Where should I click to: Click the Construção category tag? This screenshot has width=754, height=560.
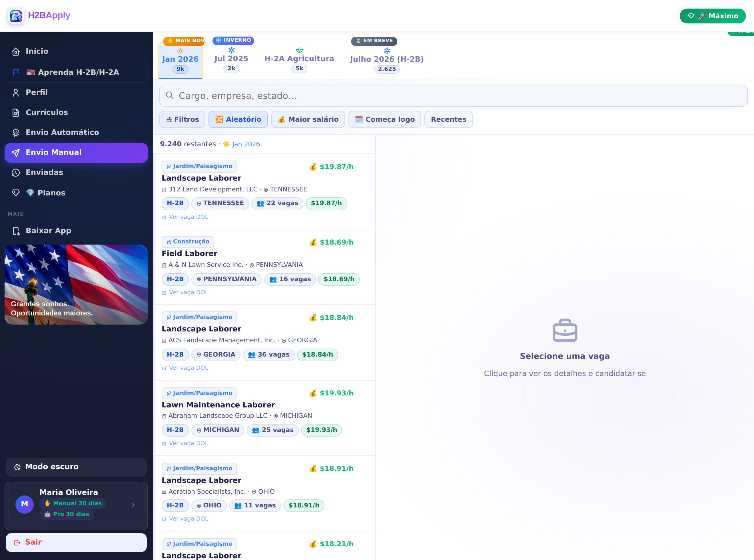pos(188,242)
